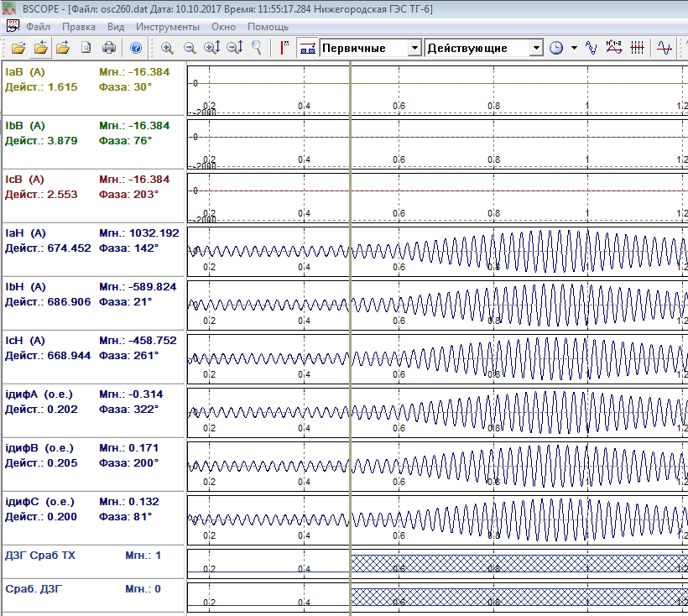Select the ДЗГ Сраб ТХ signal label

[x=40, y=556]
